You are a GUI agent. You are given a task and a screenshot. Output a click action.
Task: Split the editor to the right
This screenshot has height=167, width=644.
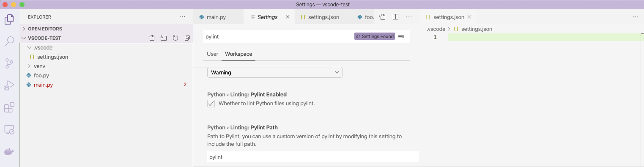click(x=396, y=17)
